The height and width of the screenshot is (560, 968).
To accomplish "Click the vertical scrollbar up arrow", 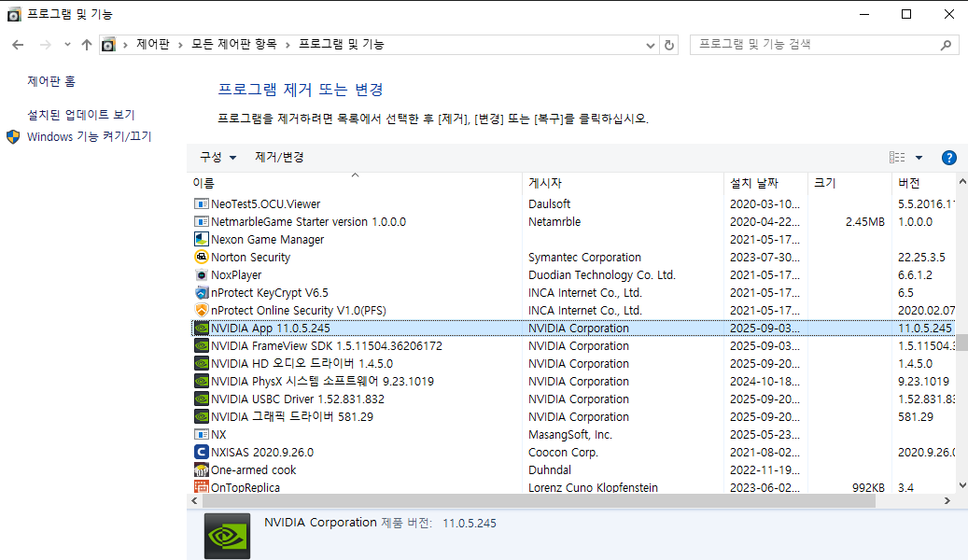I will (x=961, y=181).
